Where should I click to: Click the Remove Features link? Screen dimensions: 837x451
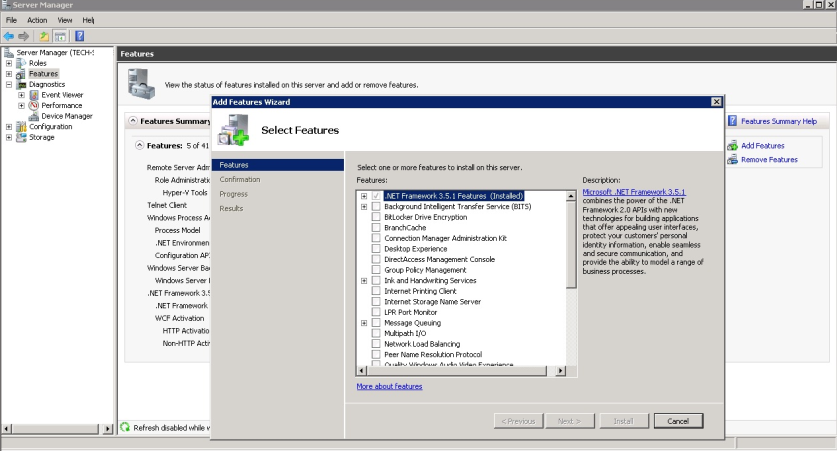pos(769,160)
